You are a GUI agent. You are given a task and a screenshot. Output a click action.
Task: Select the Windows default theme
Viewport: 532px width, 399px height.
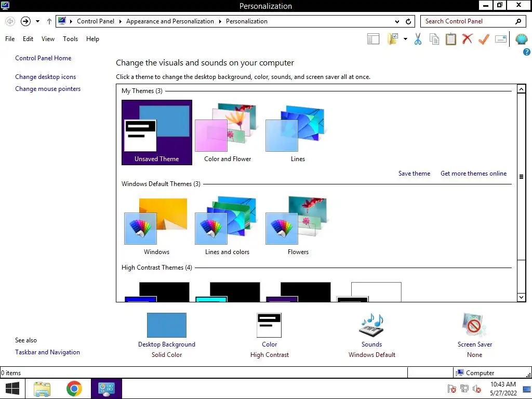click(x=156, y=225)
